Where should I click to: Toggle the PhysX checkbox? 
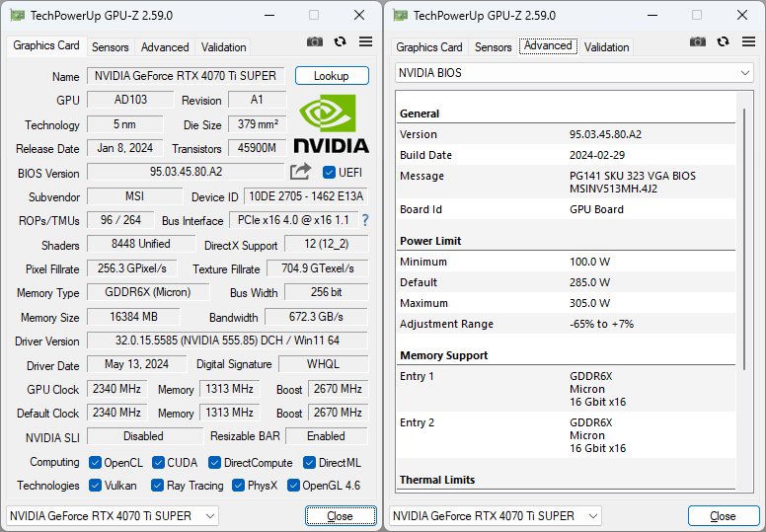coord(239,485)
